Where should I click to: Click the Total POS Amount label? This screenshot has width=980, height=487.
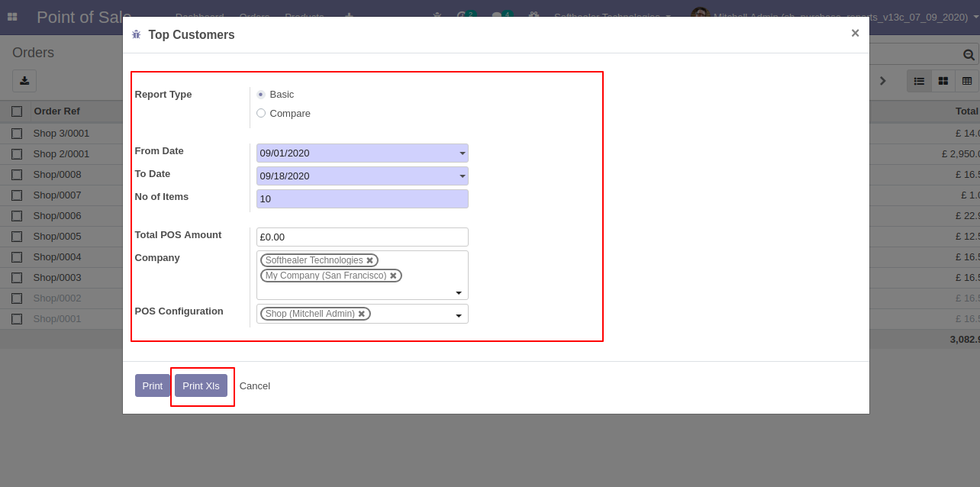click(x=178, y=234)
